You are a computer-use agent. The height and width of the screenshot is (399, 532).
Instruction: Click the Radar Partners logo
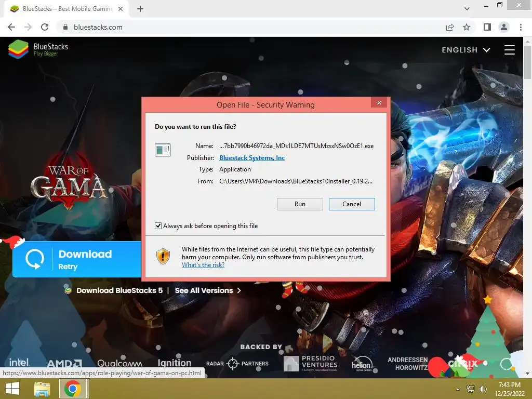237,363
